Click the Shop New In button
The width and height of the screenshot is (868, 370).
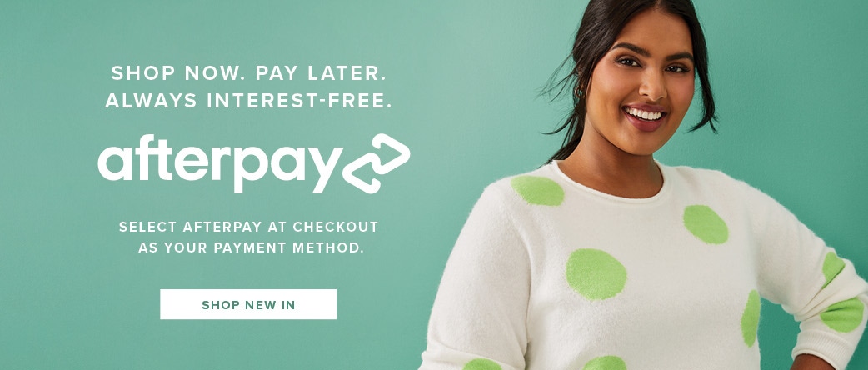(248, 304)
